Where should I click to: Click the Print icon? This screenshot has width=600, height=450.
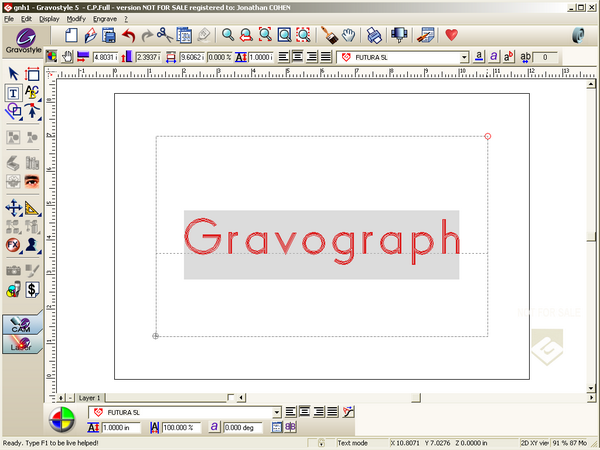pyautogui.click(x=374, y=36)
